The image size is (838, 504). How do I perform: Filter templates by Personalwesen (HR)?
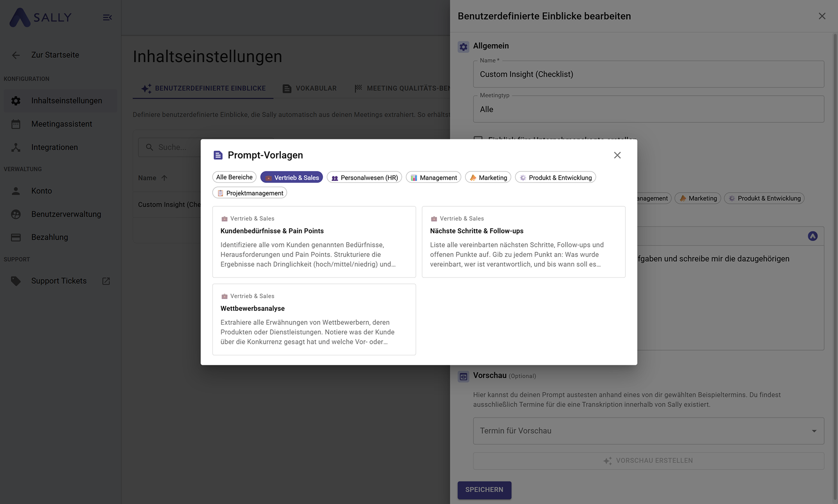click(x=364, y=177)
